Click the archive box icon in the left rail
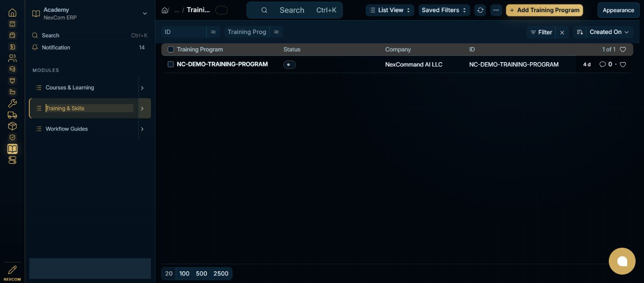The width and height of the screenshot is (644, 283). [x=12, y=24]
